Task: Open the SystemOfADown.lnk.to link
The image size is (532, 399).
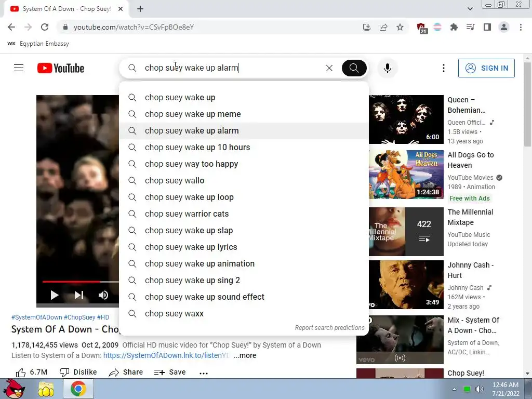Action: point(166,355)
